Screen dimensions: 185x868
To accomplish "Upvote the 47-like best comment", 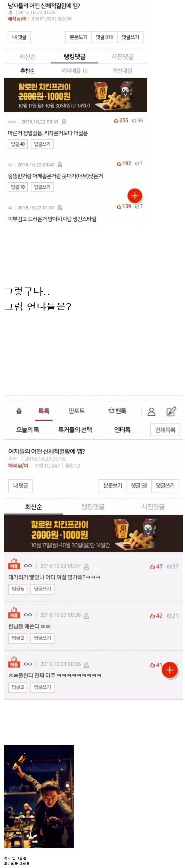I will [x=152, y=567].
